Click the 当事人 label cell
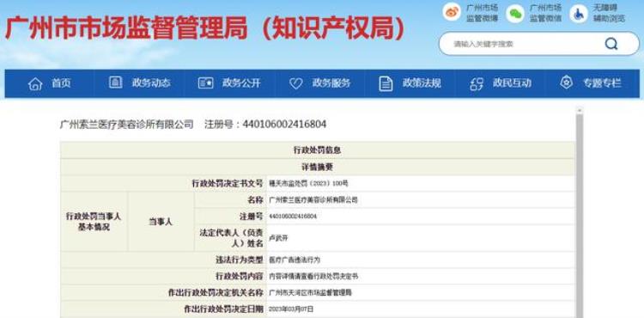Viewport: 644px width, 318px height. click(x=161, y=222)
